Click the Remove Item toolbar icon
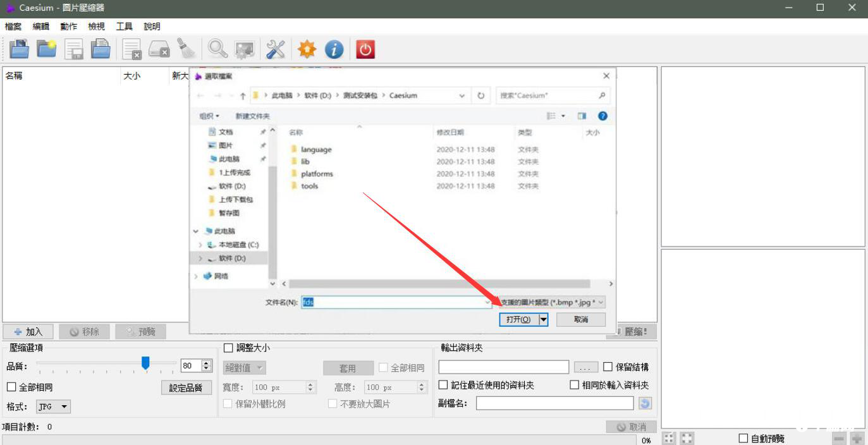The width and height of the screenshot is (868, 445). [131, 48]
